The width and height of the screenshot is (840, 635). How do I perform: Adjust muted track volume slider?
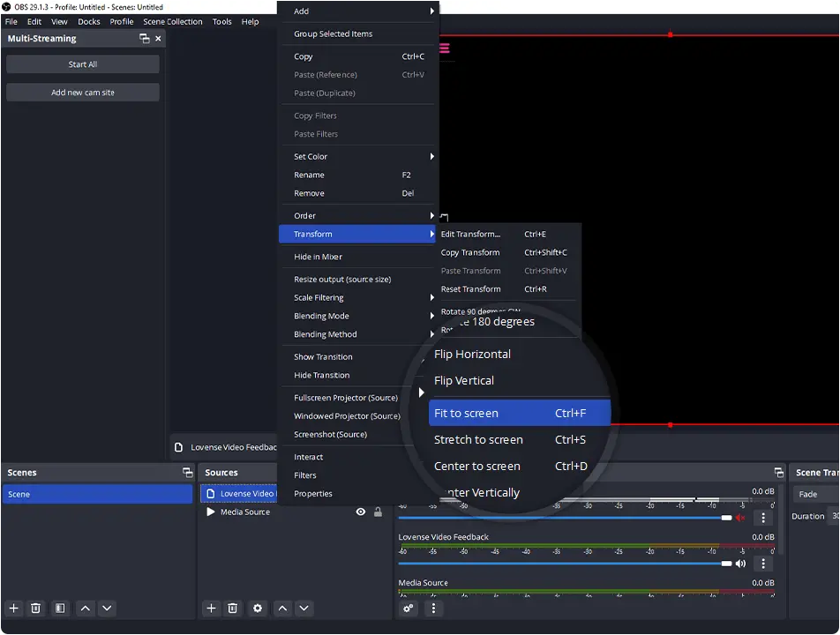click(x=565, y=518)
